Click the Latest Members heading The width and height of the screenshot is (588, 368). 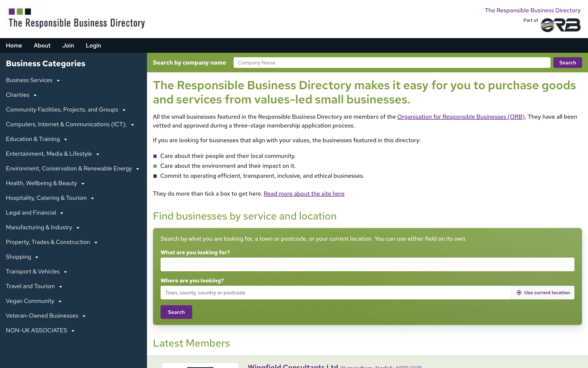191,343
